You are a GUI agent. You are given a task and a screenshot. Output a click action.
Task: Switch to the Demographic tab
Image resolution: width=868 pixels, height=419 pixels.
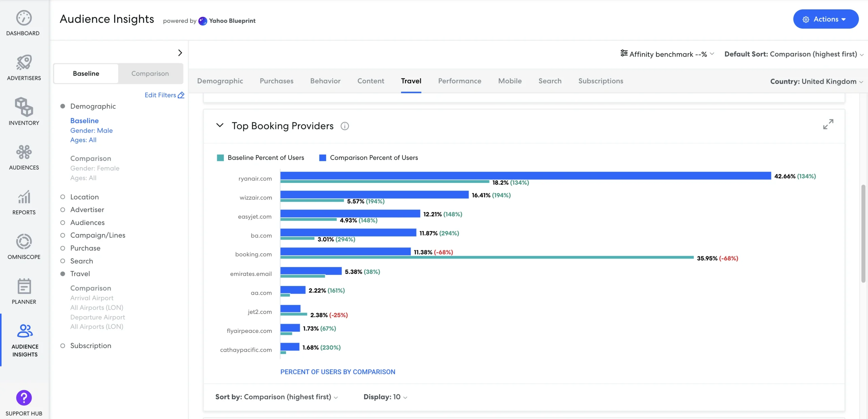tap(220, 81)
